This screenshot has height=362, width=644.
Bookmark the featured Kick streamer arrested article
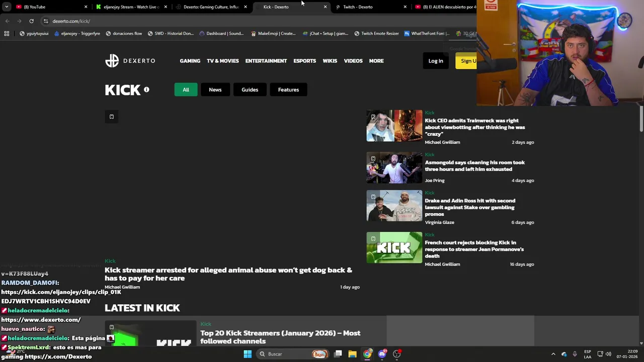pyautogui.click(x=111, y=117)
